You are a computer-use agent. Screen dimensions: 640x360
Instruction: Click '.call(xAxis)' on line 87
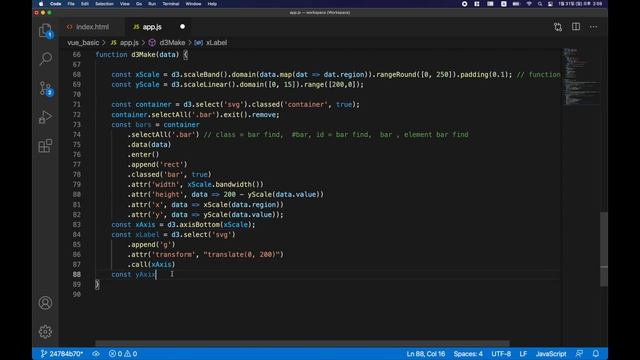[151, 264]
